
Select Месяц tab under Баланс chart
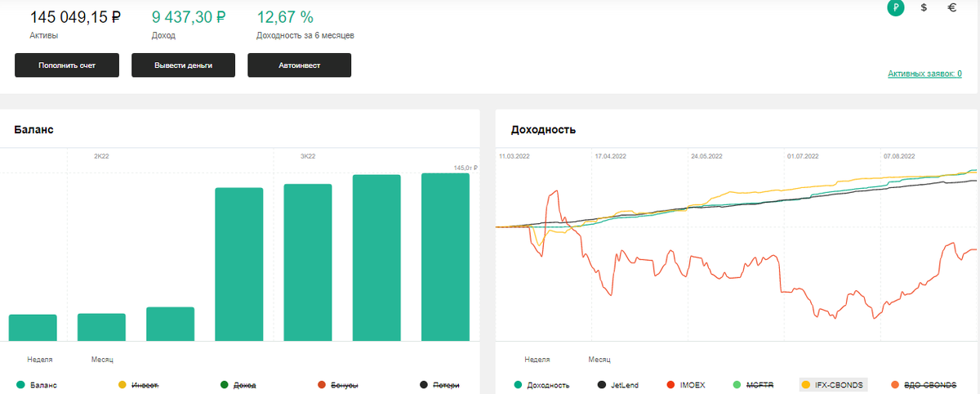pyautogui.click(x=102, y=359)
